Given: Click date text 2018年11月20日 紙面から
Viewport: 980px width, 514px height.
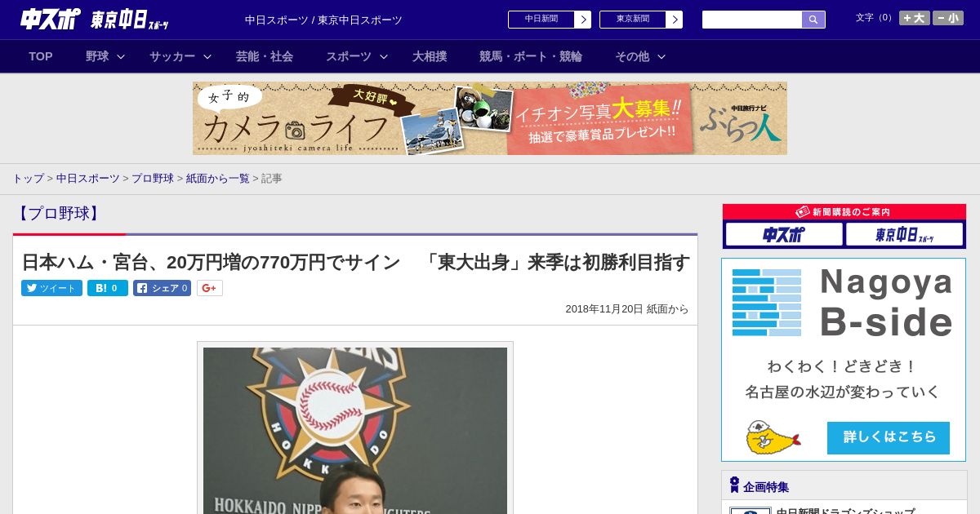Looking at the screenshot, I should click(x=627, y=309).
